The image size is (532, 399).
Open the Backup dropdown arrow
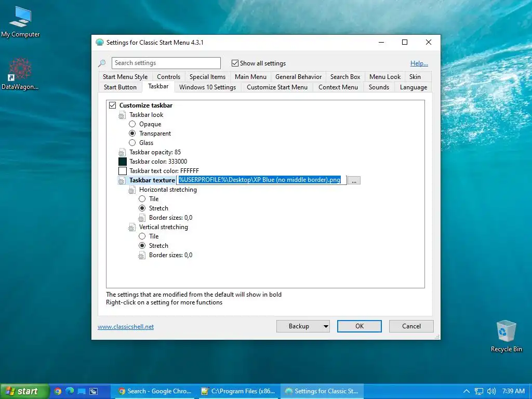point(326,326)
